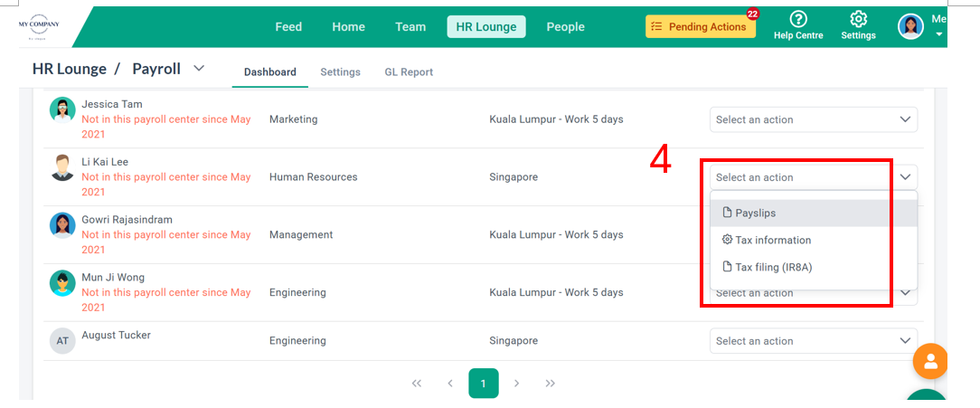Click the name Mun Ji Wong
This screenshot has width=980, height=408.
point(113,277)
